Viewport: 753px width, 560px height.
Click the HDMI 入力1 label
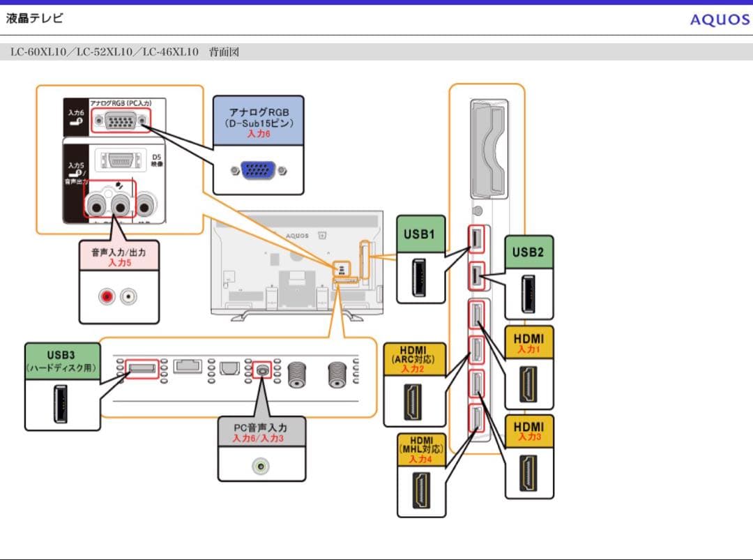528,343
